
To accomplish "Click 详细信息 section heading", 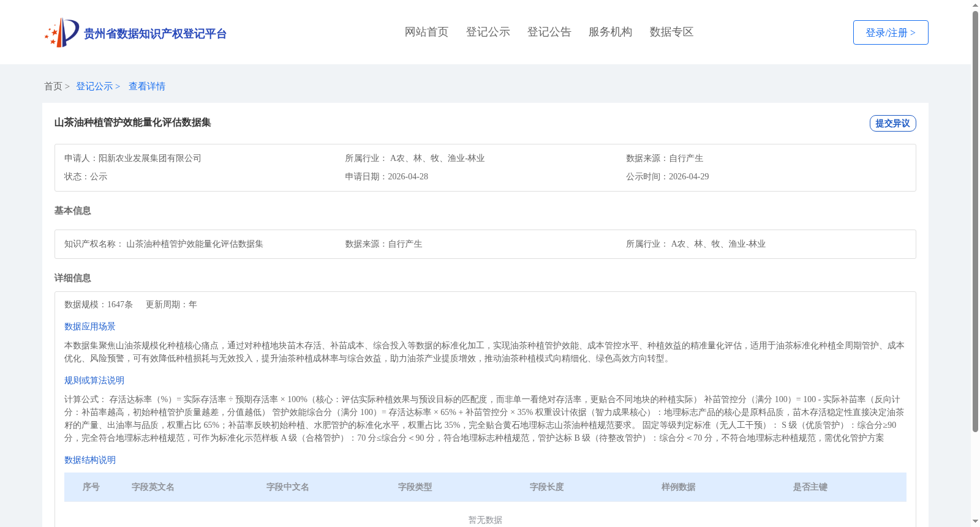I will click(x=72, y=278).
